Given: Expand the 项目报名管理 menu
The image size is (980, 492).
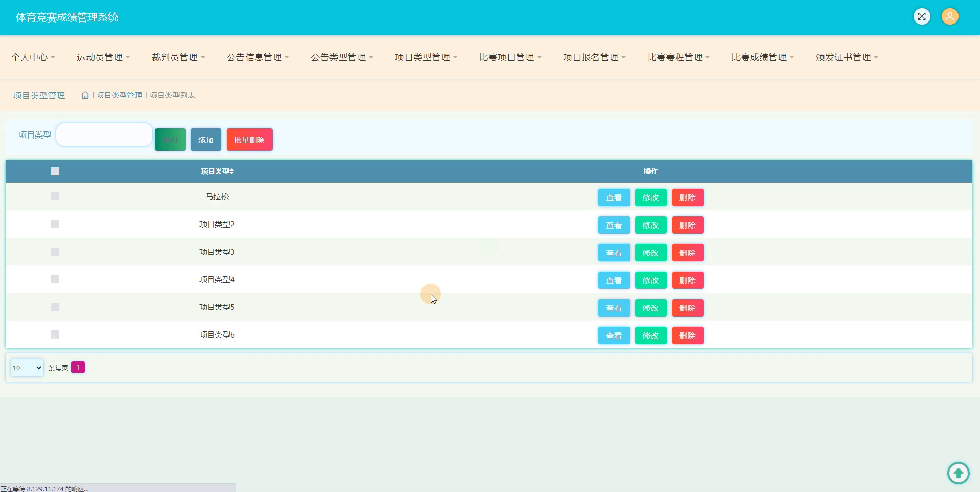Looking at the screenshot, I should (594, 57).
